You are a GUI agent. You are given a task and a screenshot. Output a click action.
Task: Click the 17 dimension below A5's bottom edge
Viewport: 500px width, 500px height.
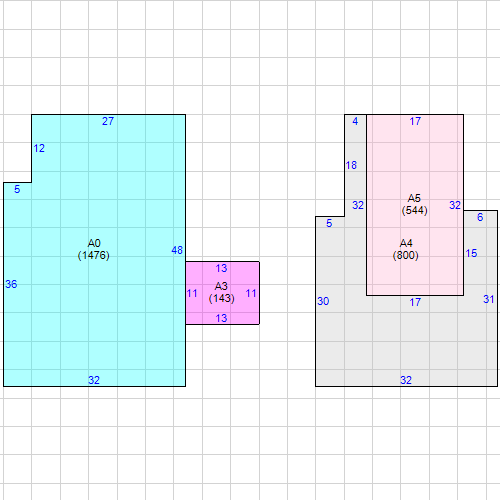point(415,302)
